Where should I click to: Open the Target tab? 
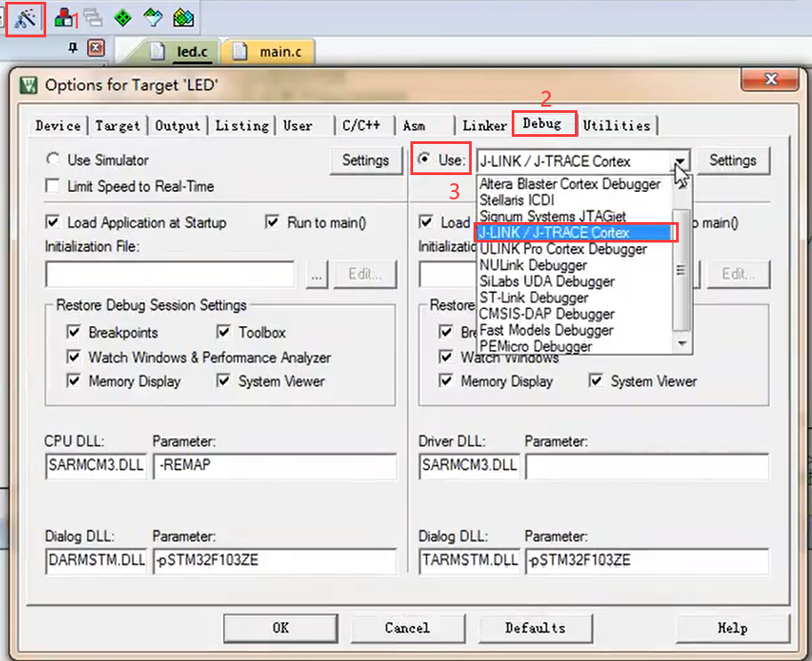117,126
